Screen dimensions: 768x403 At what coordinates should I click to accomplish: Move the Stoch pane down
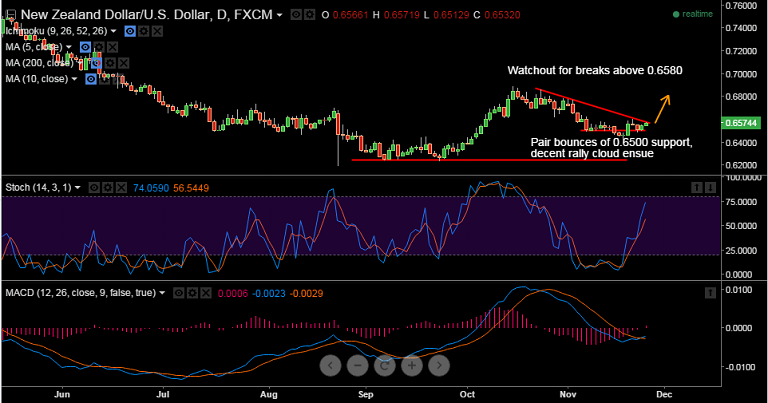tap(710, 187)
